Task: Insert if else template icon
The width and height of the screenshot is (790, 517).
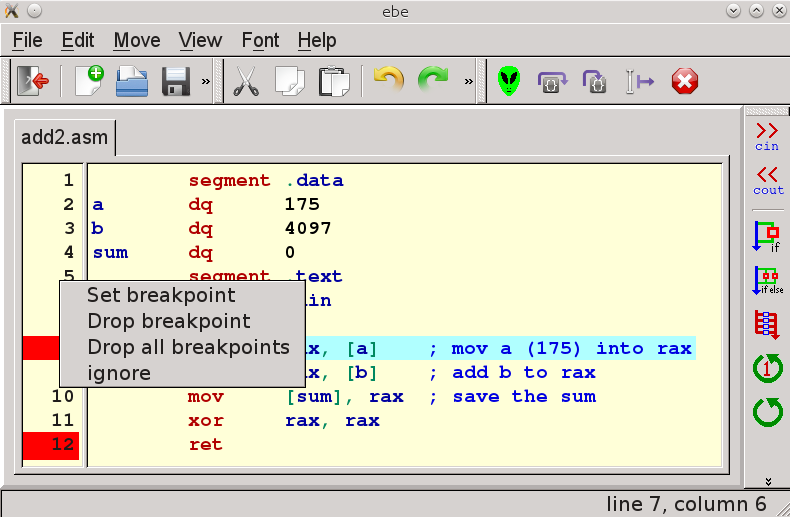Action: pyautogui.click(x=768, y=280)
